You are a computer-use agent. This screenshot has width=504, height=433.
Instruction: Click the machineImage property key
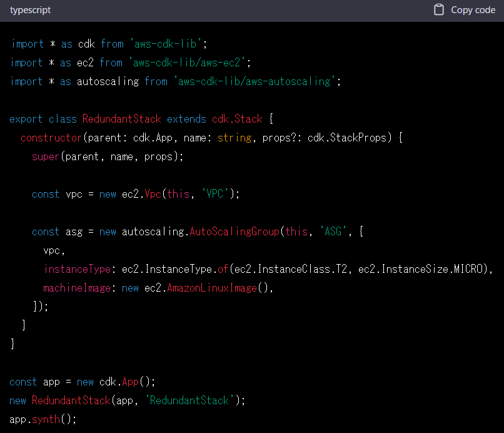click(77, 288)
